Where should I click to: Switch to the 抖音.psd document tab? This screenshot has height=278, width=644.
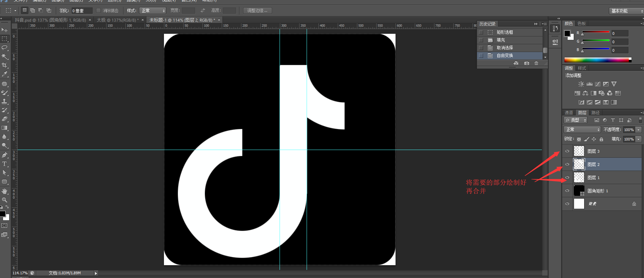50,20
